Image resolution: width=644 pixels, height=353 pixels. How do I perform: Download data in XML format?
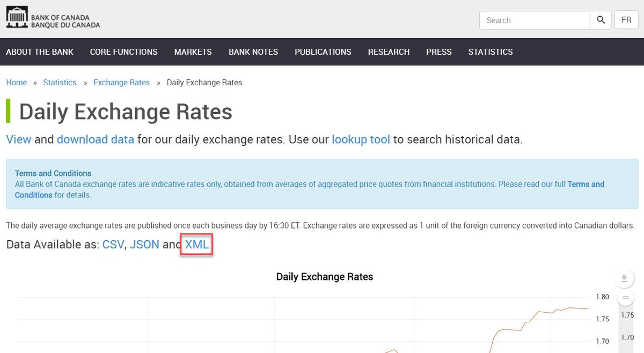click(x=196, y=244)
